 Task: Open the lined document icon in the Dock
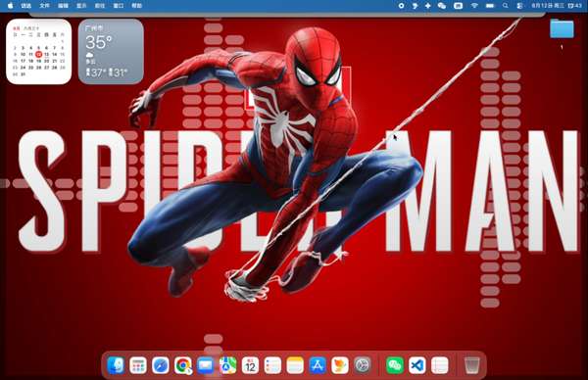coord(439,365)
